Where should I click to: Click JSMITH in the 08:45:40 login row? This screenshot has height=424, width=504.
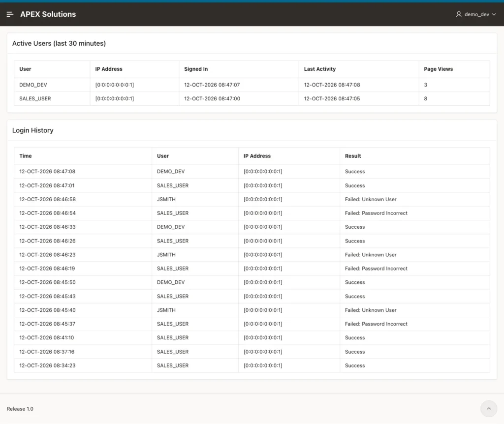[166, 310]
